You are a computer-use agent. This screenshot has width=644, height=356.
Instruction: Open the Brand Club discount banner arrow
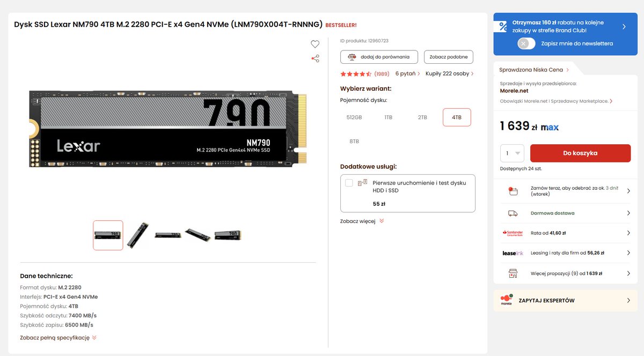click(624, 26)
